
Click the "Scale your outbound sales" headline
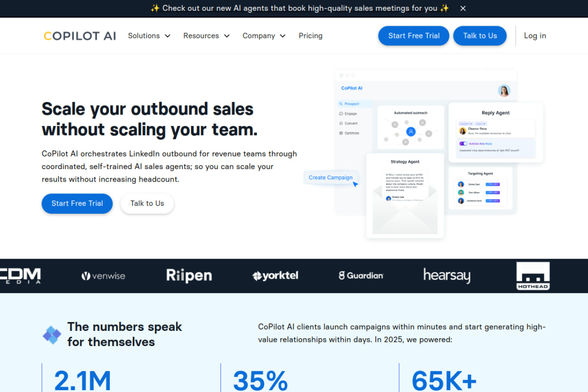point(150,119)
